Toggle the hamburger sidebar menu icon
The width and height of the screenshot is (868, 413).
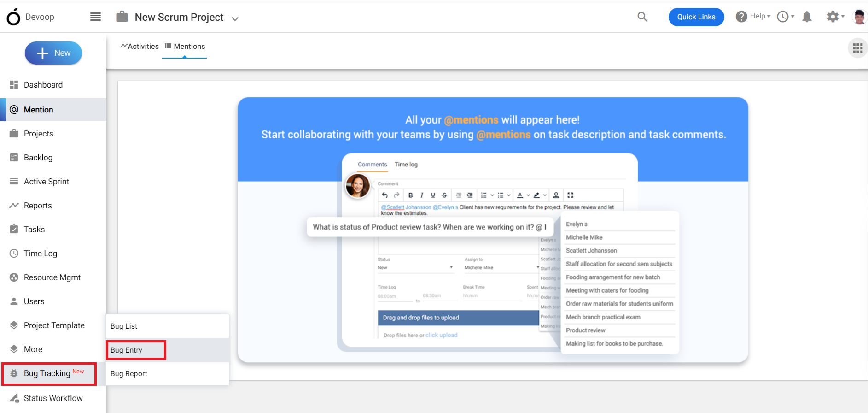[x=95, y=17]
